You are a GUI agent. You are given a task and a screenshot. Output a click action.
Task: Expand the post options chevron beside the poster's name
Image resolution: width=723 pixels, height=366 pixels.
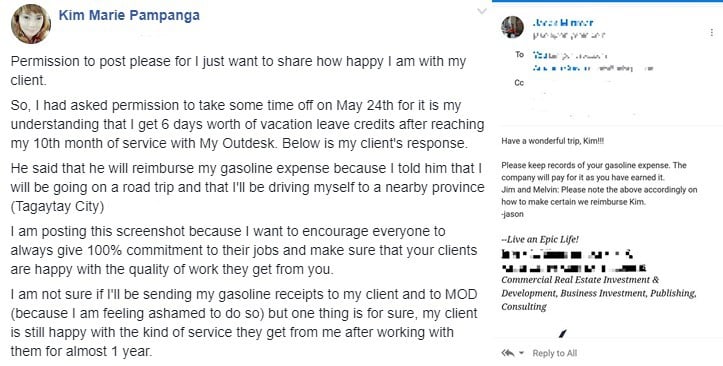(482, 11)
